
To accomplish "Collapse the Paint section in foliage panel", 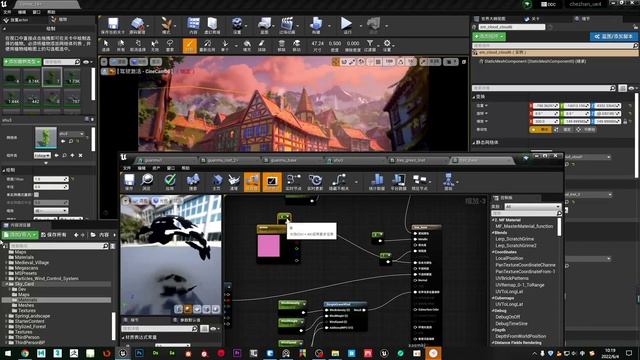I will point(4,170).
